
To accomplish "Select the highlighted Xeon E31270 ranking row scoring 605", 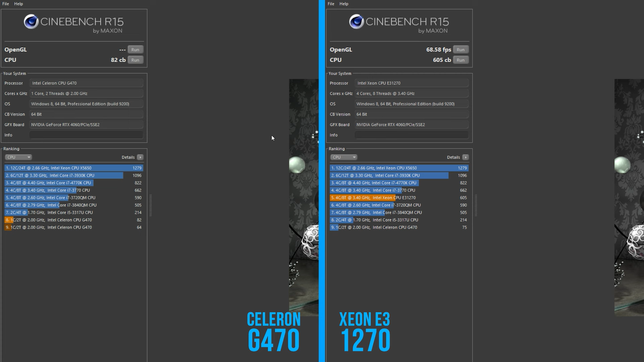I will [399, 197].
